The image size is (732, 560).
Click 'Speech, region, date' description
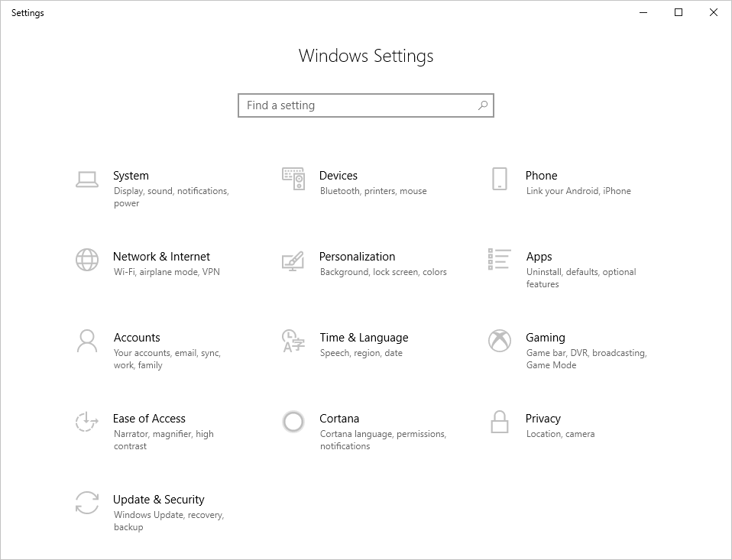(361, 353)
